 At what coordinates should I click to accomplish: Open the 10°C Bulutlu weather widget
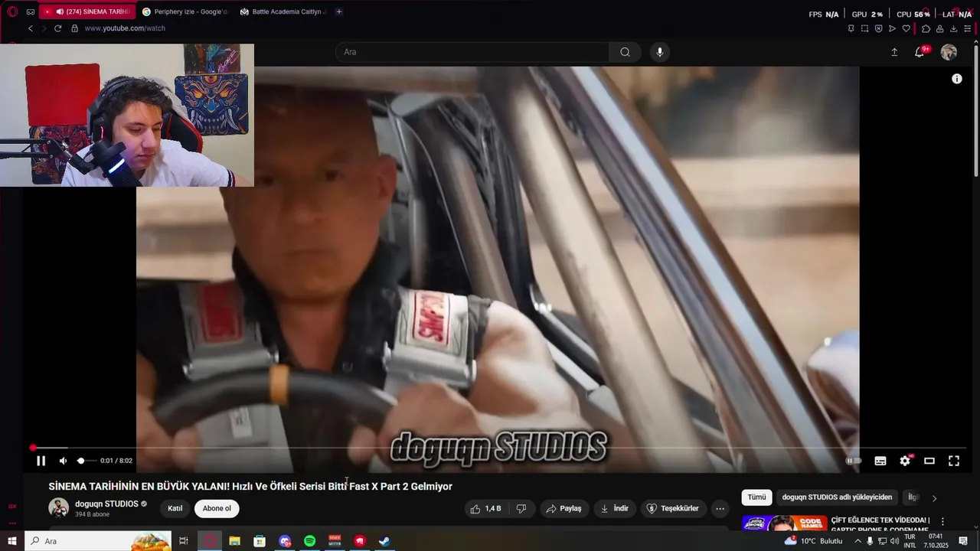pos(813,541)
